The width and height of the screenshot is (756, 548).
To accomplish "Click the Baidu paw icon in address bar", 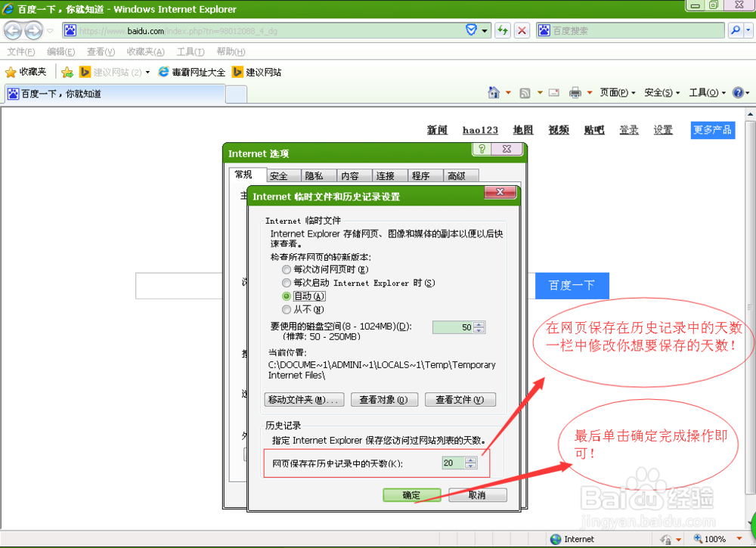I will click(70, 30).
